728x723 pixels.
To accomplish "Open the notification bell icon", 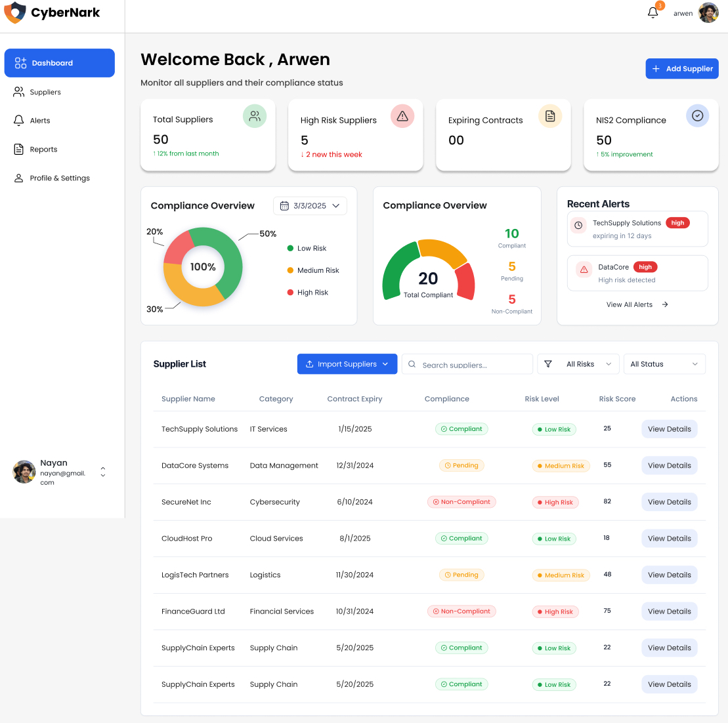I will click(653, 12).
